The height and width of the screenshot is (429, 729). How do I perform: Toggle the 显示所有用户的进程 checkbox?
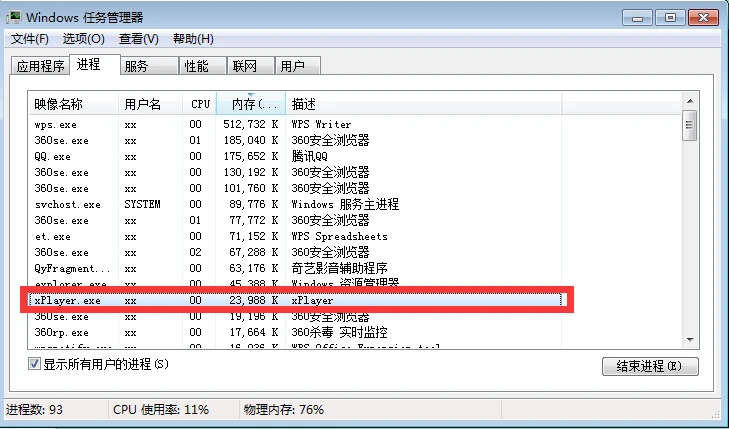point(35,364)
